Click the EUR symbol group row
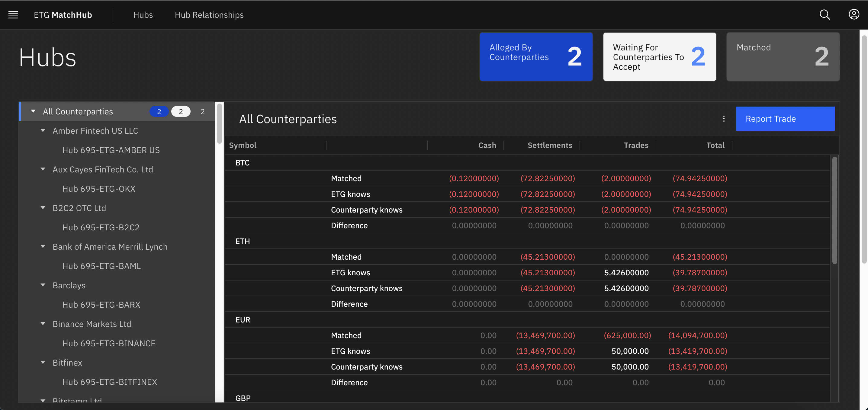Viewport: 868px width, 410px height. 527,320
